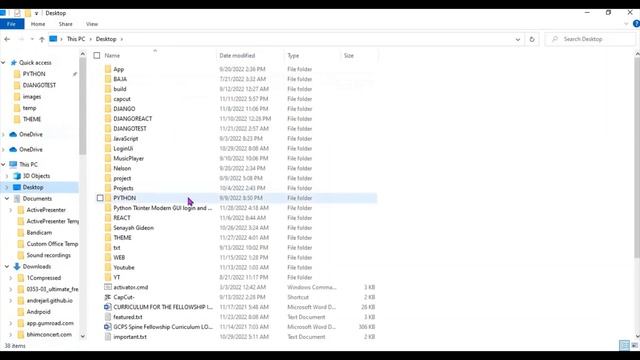
Task: Switch to the Home ribbon tab
Action: point(38,24)
